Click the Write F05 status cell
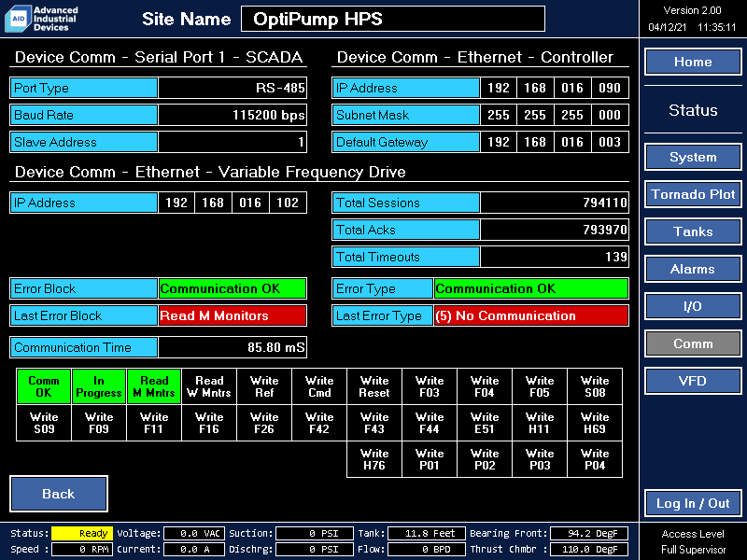Viewport: 747px width, 560px height. point(540,386)
